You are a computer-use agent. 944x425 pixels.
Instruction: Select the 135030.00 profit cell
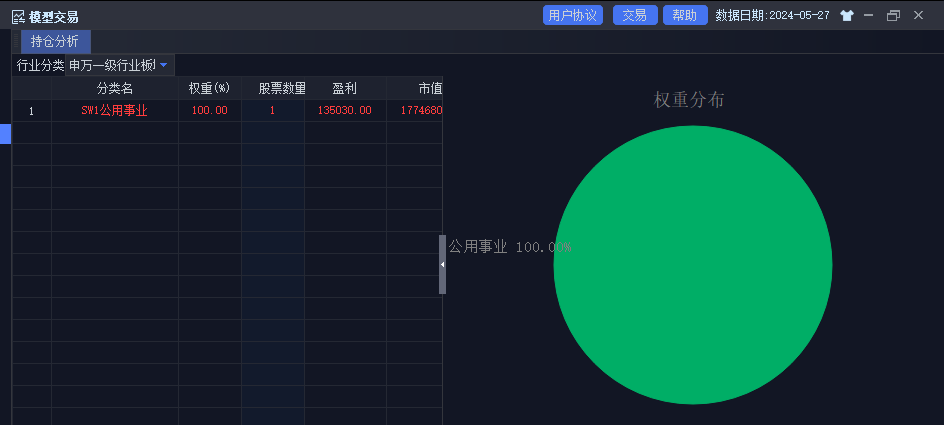click(345, 111)
